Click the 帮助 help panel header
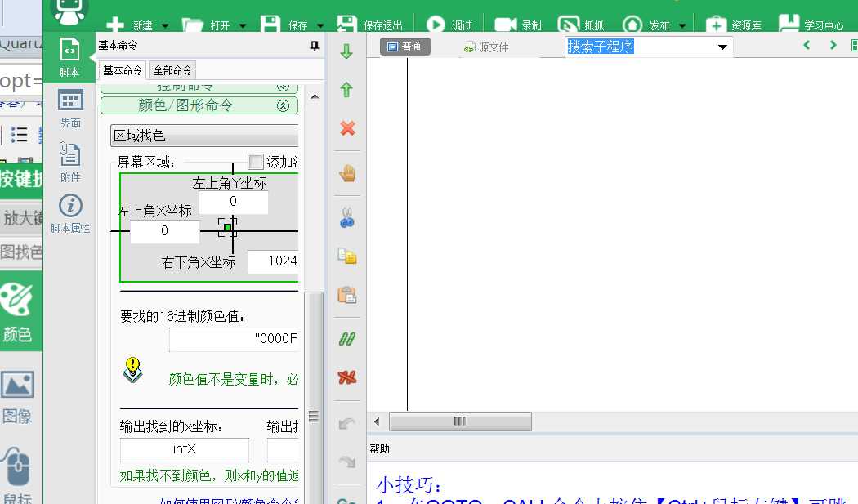 click(x=380, y=448)
